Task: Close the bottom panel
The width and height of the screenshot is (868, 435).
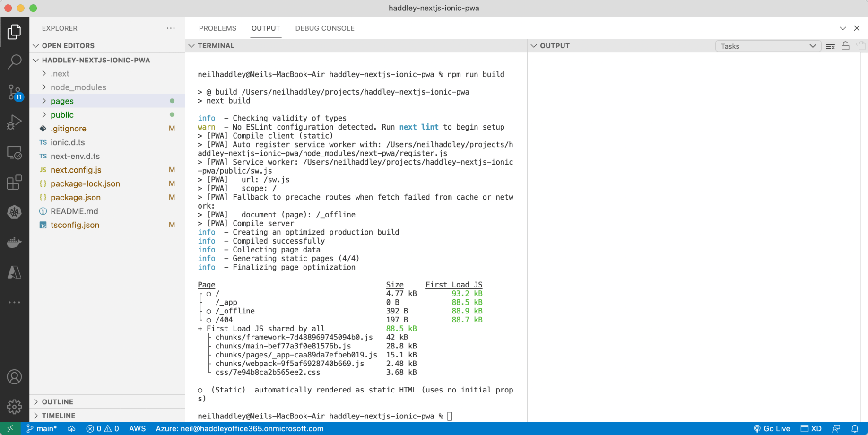Action: point(857,28)
